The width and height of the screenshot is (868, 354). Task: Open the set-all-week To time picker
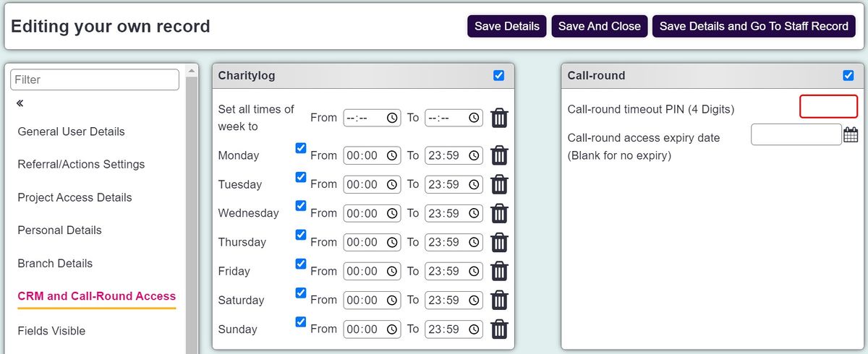[x=454, y=118]
